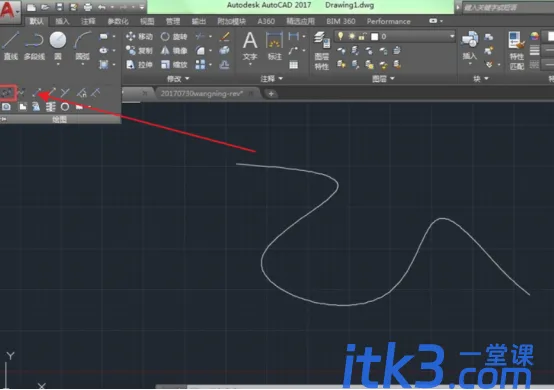554x390 pixels.
Task: Open the quick access customize dropdown
Action: (142, 7)
